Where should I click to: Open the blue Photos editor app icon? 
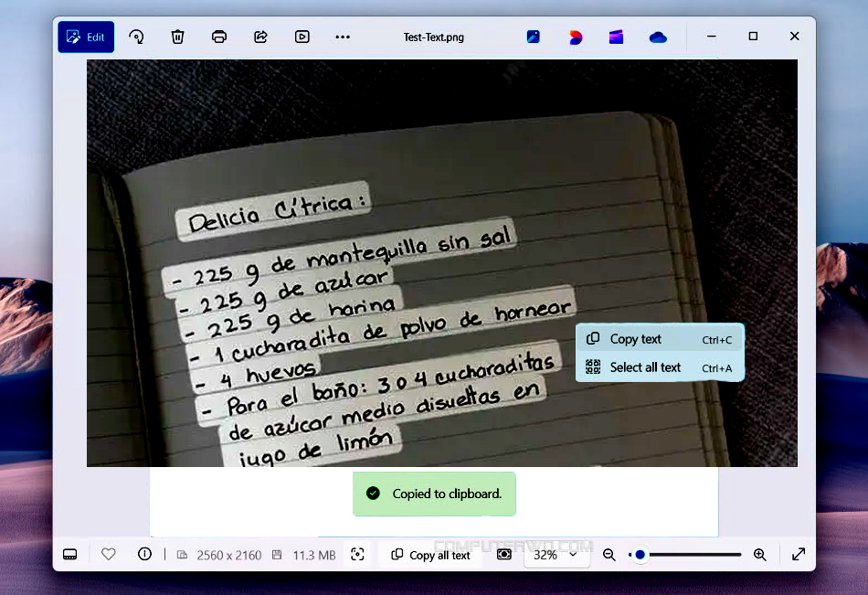(x=533, y=37)
